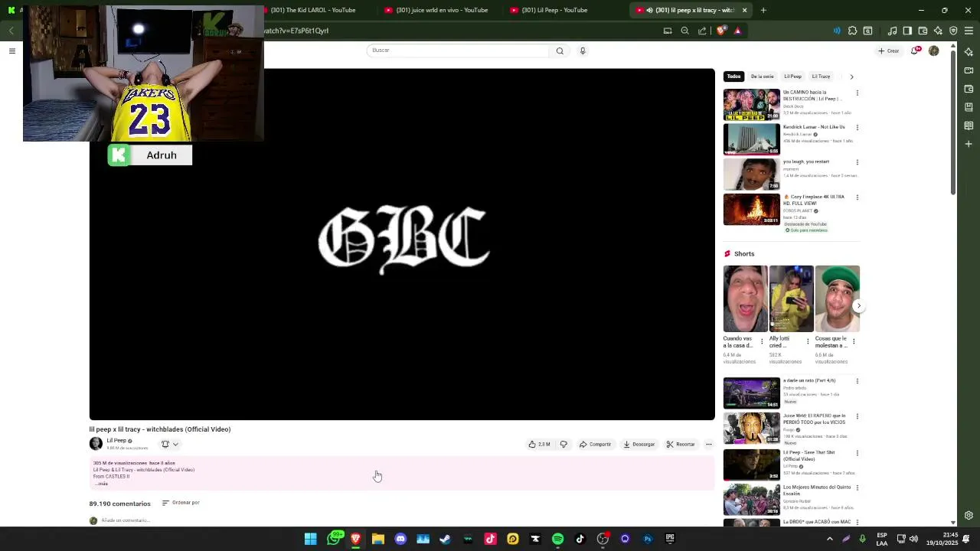Open options for you laugh, you restart
The height and width of the screenshot is (551, 980).
[857, 162]
